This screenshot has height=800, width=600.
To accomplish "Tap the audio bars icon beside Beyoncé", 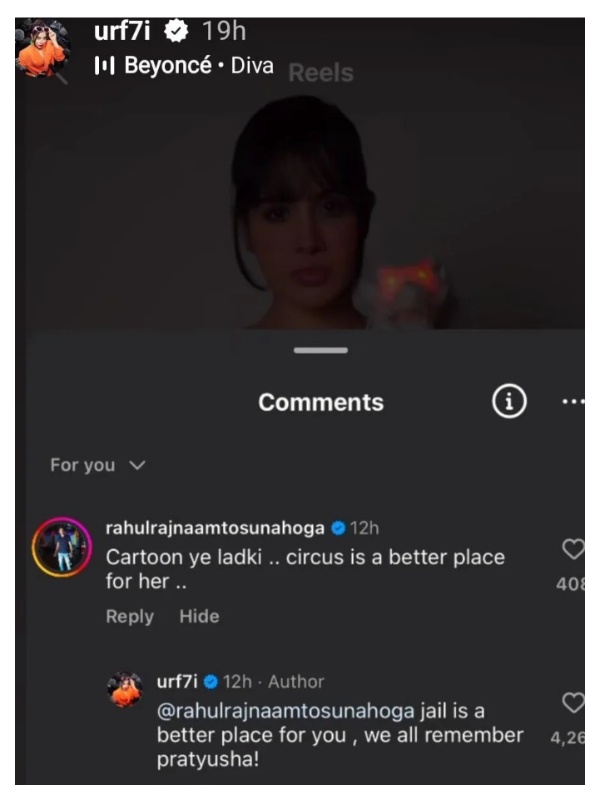I will point(104,66).
